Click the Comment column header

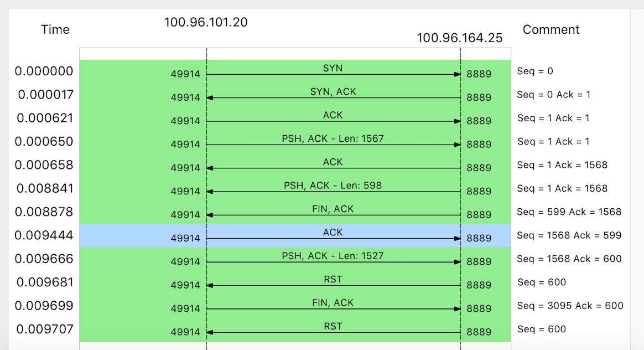[551, 29]
